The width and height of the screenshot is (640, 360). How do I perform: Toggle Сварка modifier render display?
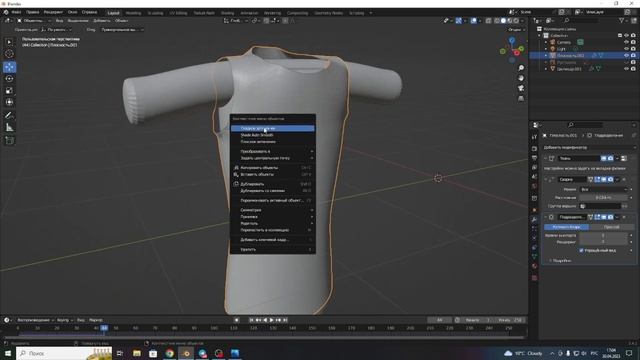click(610, 179)
